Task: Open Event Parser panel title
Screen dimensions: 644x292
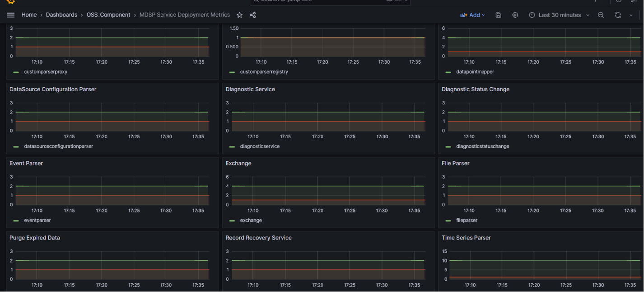Action: [x=26, y=163]
